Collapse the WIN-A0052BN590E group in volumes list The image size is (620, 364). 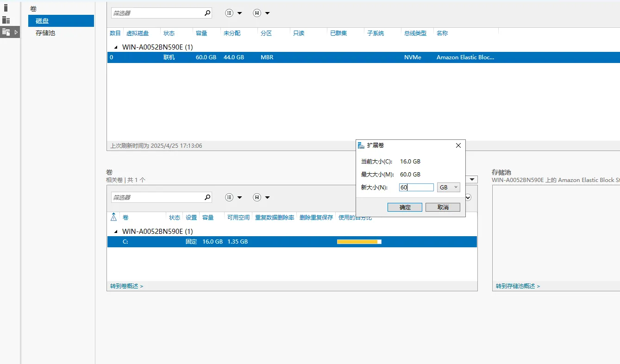(x=116, y=232)
